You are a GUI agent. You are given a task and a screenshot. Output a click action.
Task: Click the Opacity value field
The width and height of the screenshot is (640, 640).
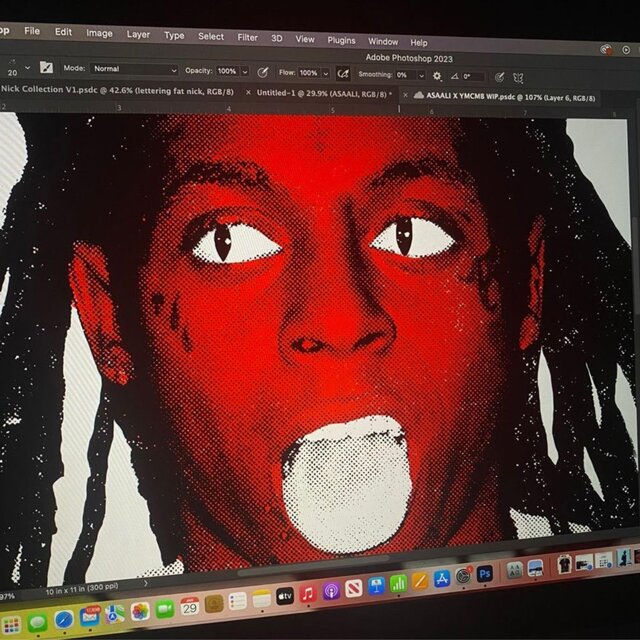(227, 71)
